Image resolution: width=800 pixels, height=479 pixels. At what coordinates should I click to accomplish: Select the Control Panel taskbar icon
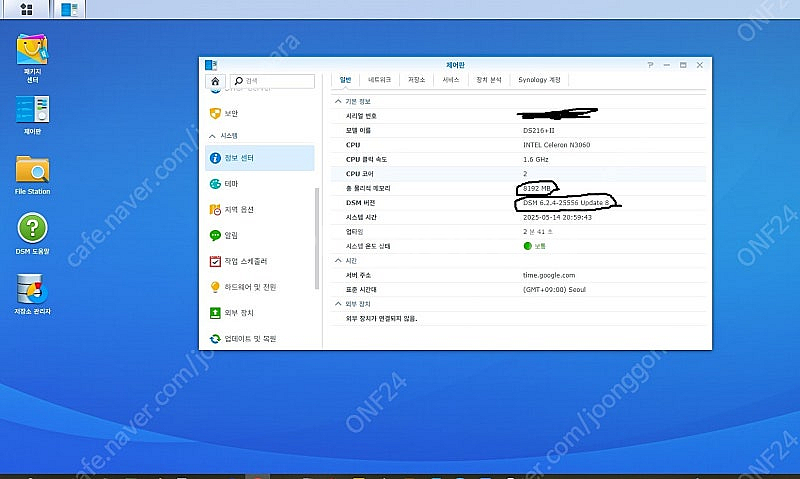pyautogui.click(x=69, y=9)
